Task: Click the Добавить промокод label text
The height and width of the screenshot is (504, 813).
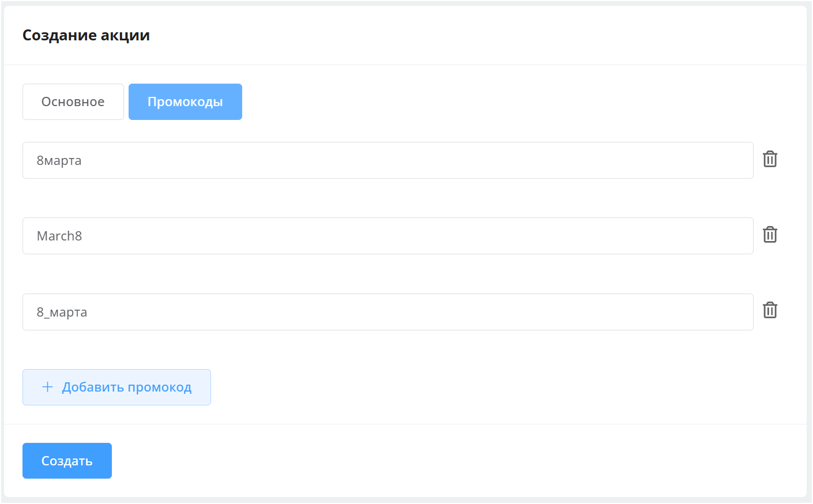Action: [x=127, y=387]
